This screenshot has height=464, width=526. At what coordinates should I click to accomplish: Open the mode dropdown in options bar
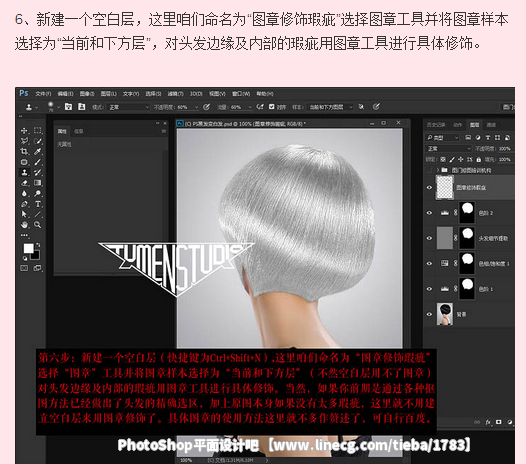pyautogui.click(x=128, y=107)
